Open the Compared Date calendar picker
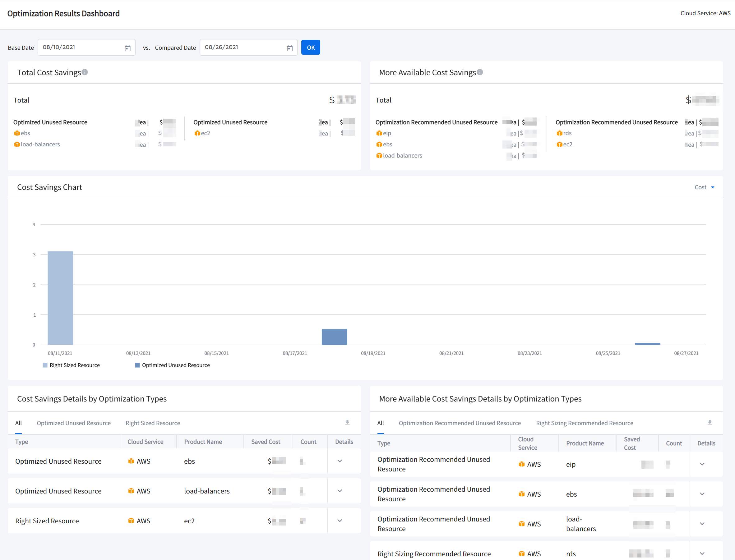735x560 pixels. pyautogui.click(x=289, y=48)
